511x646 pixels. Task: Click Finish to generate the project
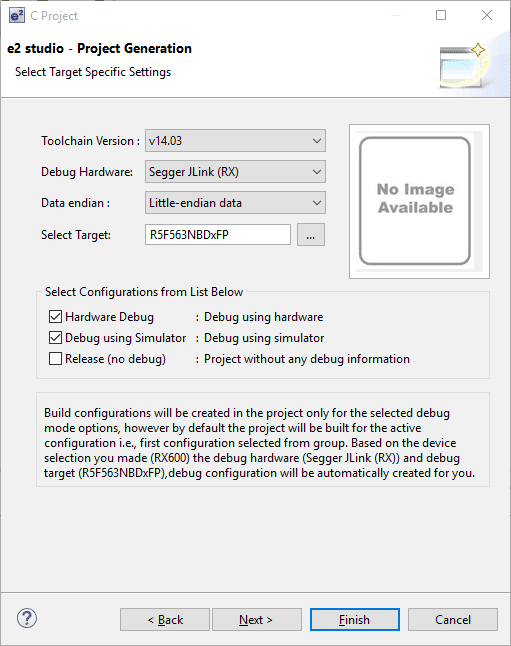pyautogui.click(x=355, y=620)
